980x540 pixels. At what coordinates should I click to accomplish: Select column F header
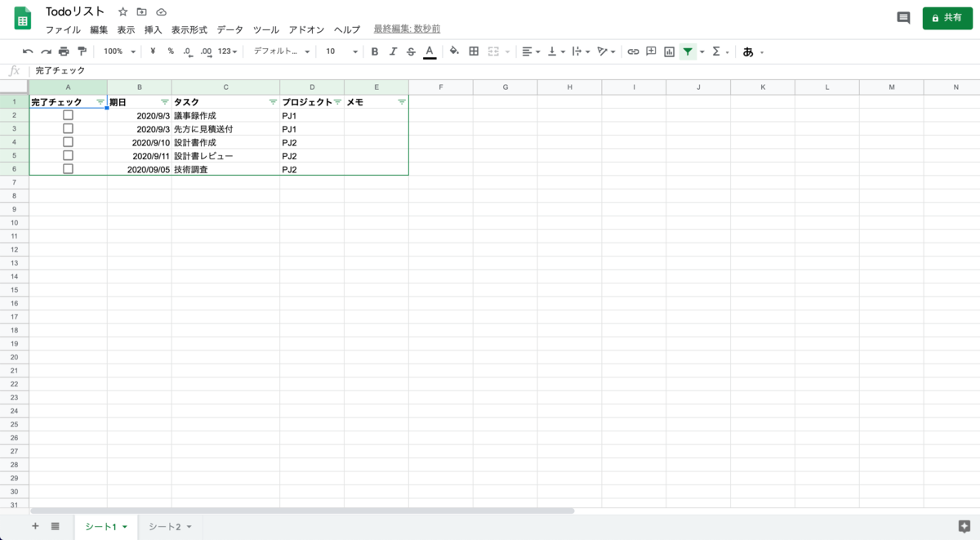(441, 87)
